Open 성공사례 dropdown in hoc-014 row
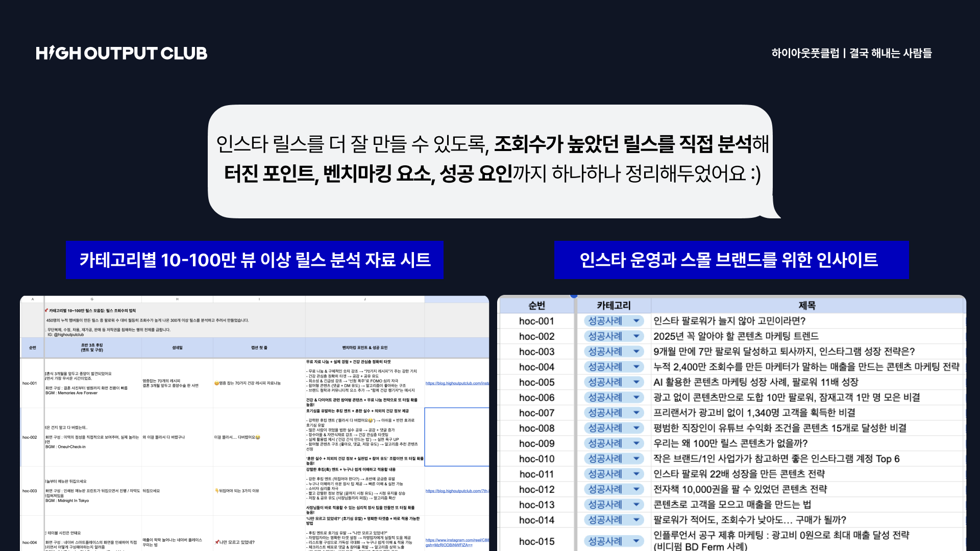 636,520
